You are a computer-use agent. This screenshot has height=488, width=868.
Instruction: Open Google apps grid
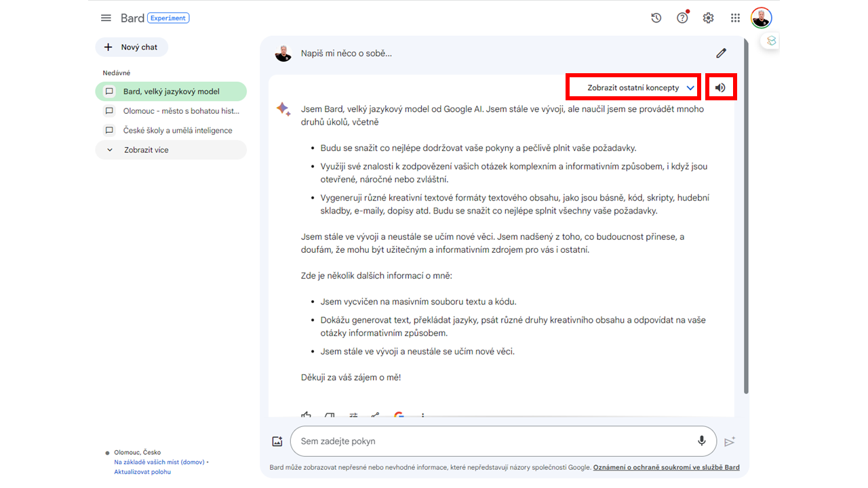click(735, 18)
